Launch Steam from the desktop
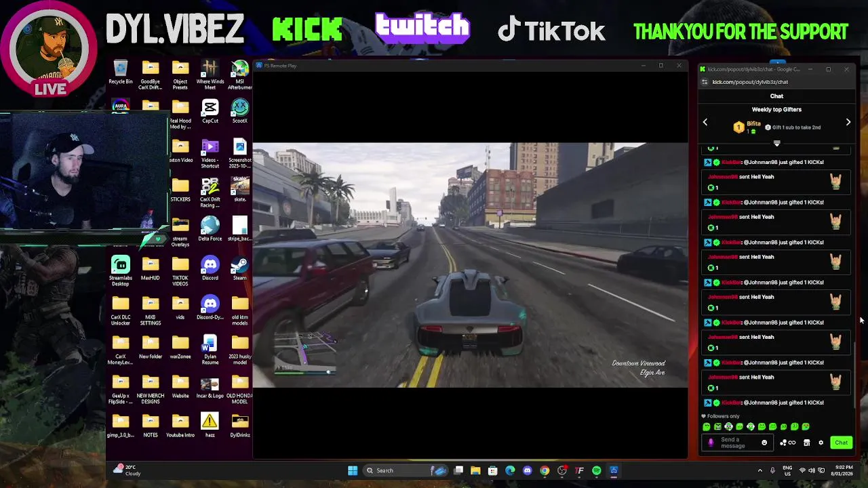The image size is (868, 488). coord(240,268)
